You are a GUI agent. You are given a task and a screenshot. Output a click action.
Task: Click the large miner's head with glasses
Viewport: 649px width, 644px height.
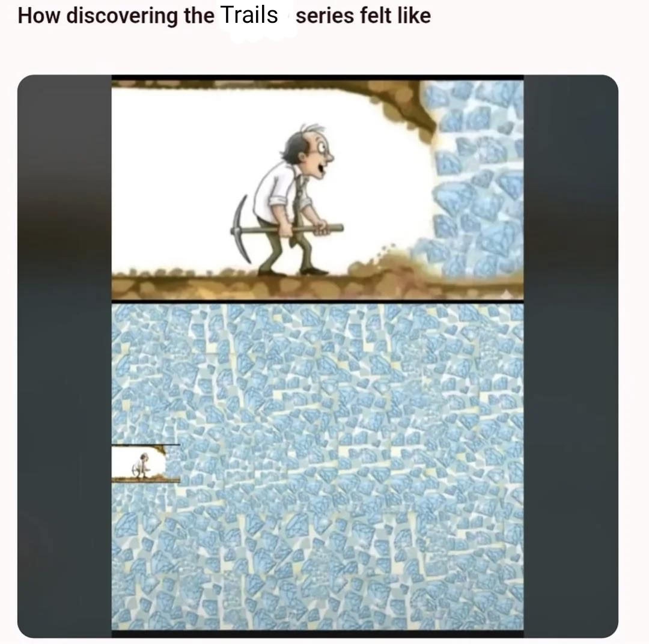pos(308,151)
